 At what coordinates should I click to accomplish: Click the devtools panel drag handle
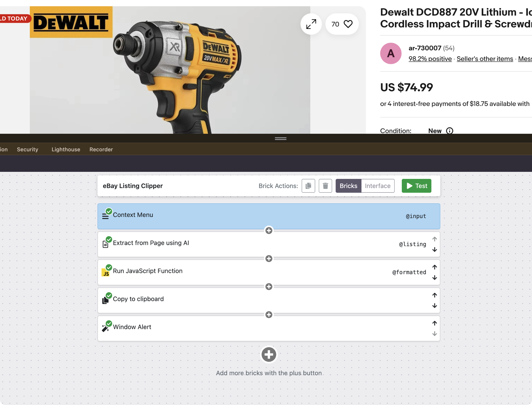click(x=281, y=139)
